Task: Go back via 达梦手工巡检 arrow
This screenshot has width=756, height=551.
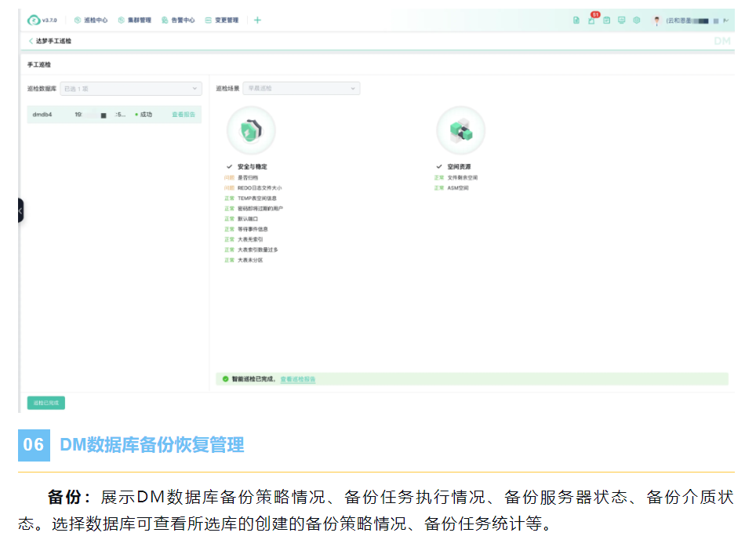Action: (x=31, y=40)
